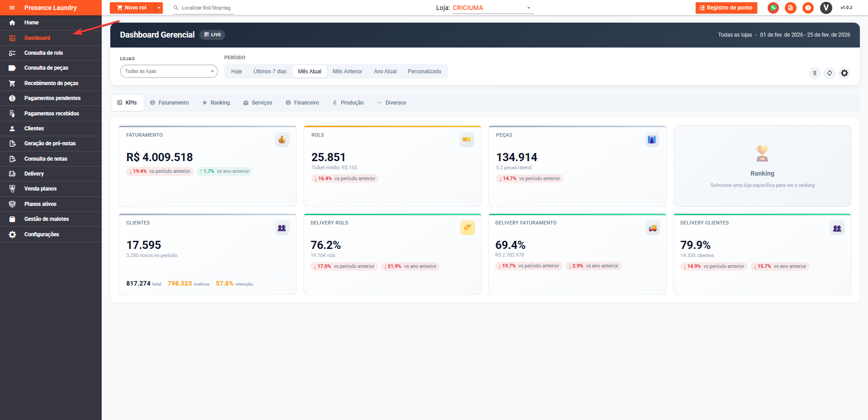This screenshot has width=868, height=420.
Task: Switch period to 'Últimos 7 dias'
Action: [270, 72]
